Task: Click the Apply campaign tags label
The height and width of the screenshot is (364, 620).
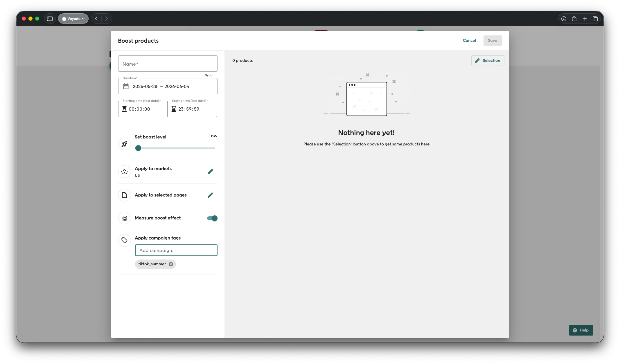Action: pyautogui.click(x=158, y=238)
